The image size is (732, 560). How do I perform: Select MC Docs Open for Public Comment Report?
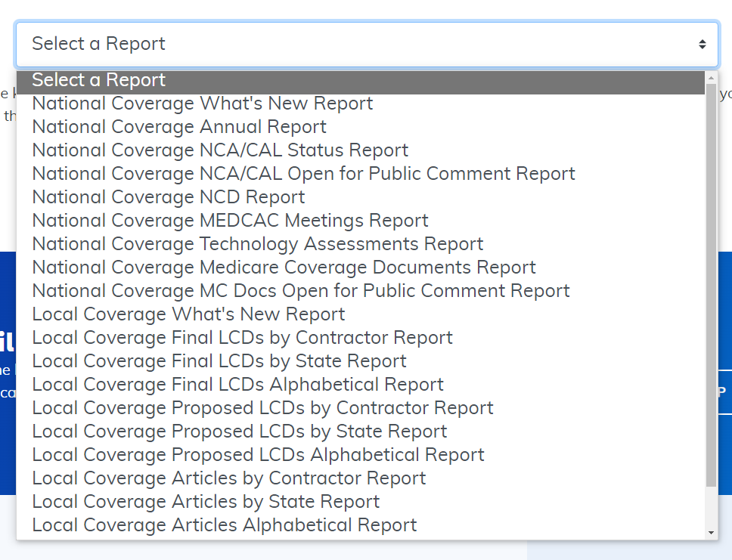(301, 291)
